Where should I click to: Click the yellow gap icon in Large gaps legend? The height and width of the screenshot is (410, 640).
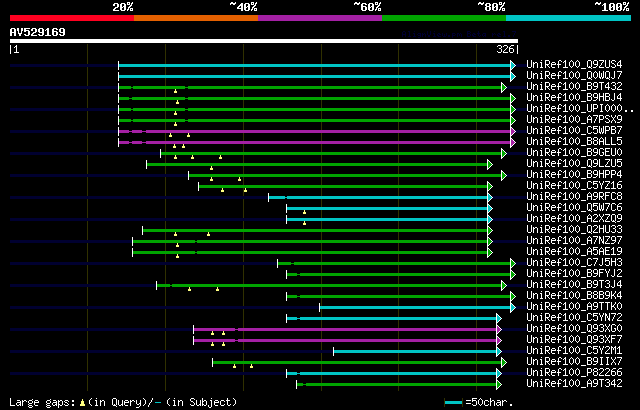[x=82, y=403]
